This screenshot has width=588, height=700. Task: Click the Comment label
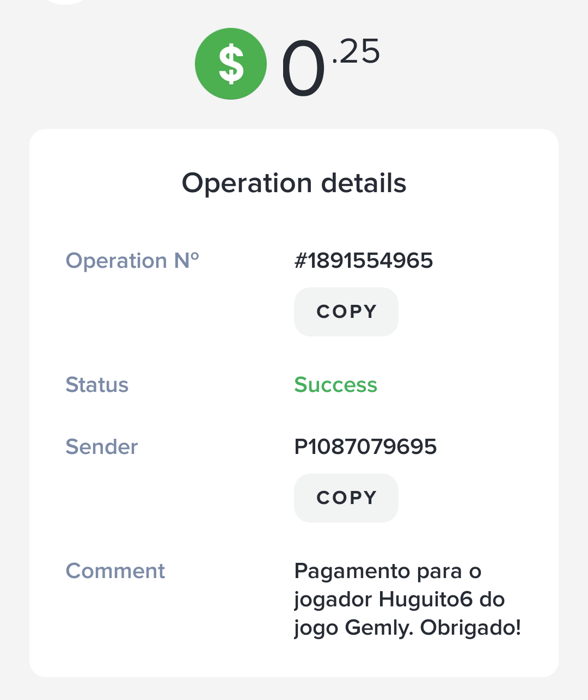point(115,571)
